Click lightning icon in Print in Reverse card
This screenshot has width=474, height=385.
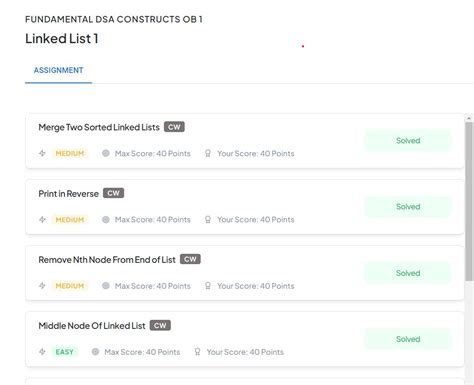[x=42, y=220]
